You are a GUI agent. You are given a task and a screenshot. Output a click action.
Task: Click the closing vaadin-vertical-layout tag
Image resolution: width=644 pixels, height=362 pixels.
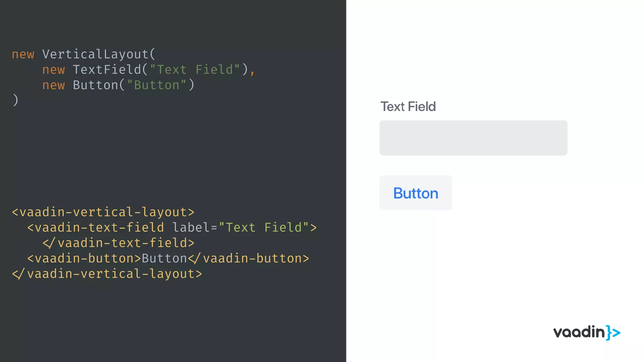(107, 273)
